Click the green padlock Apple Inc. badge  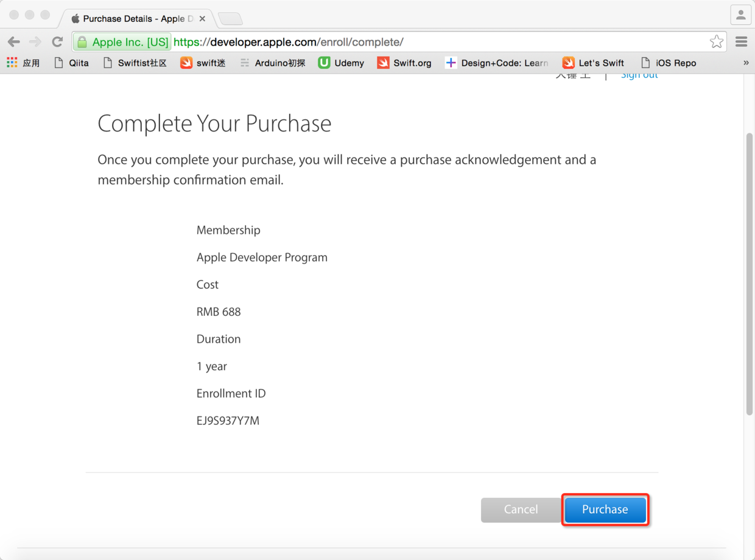122,42
